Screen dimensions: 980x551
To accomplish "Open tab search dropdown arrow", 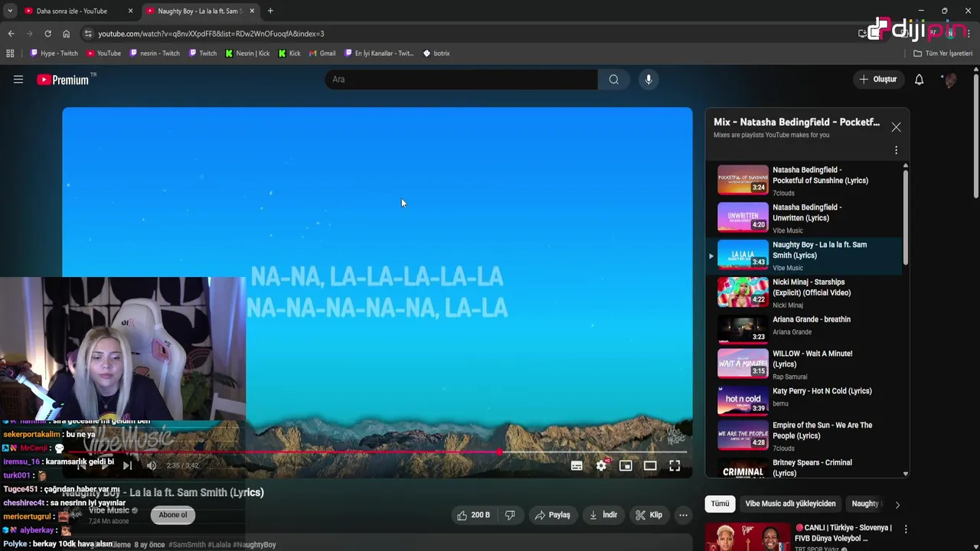I will (x=9, y=11).
